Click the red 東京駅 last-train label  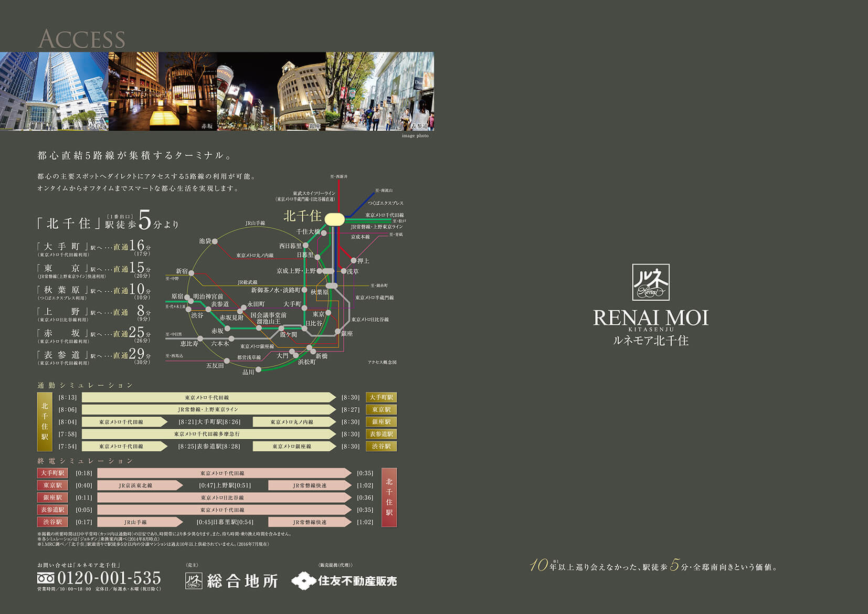[52, 485]
